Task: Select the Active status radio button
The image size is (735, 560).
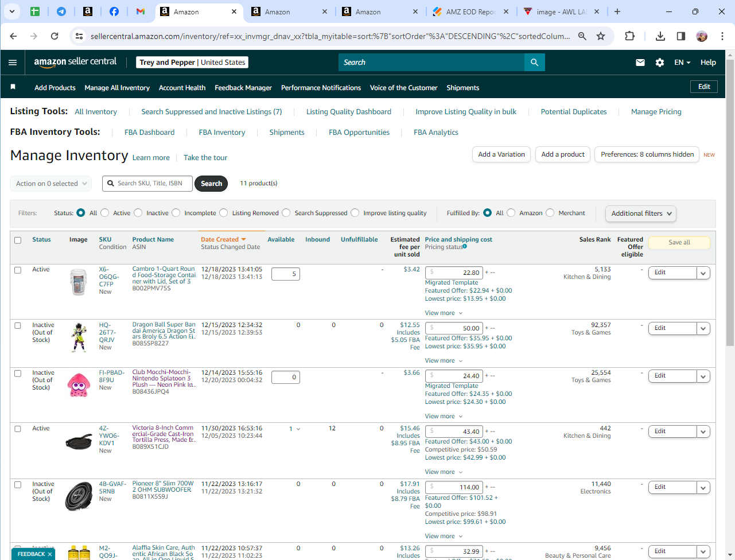Action: pyautogui.click(x=105, y=213)
